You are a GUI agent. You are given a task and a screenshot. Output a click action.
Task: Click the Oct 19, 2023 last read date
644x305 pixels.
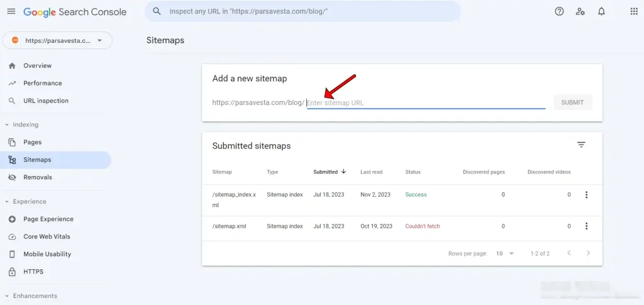[x=376, y=226]
